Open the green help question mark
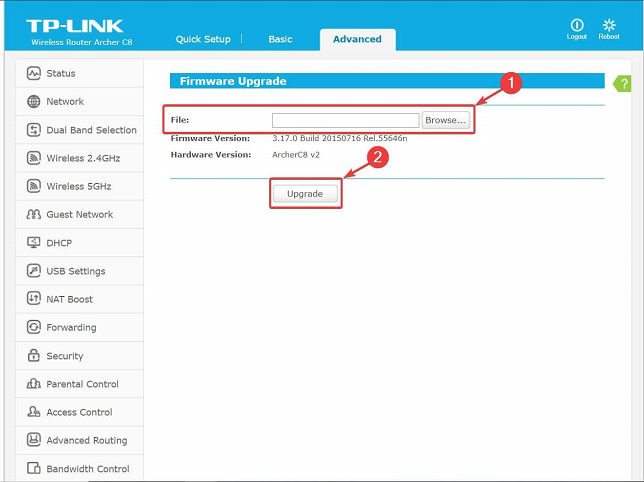This screenshot has height=482, width=644. click(623, 84)
